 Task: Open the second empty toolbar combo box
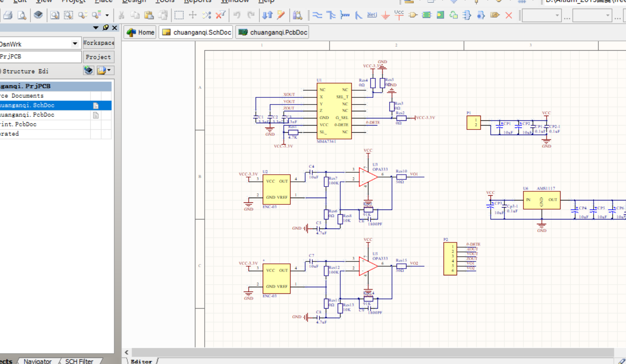pyautogui.click(x=592, y=16)
